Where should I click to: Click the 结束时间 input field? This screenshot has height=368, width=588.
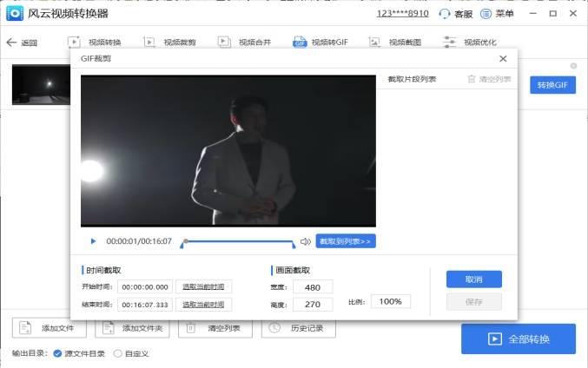tap(145, 305)
